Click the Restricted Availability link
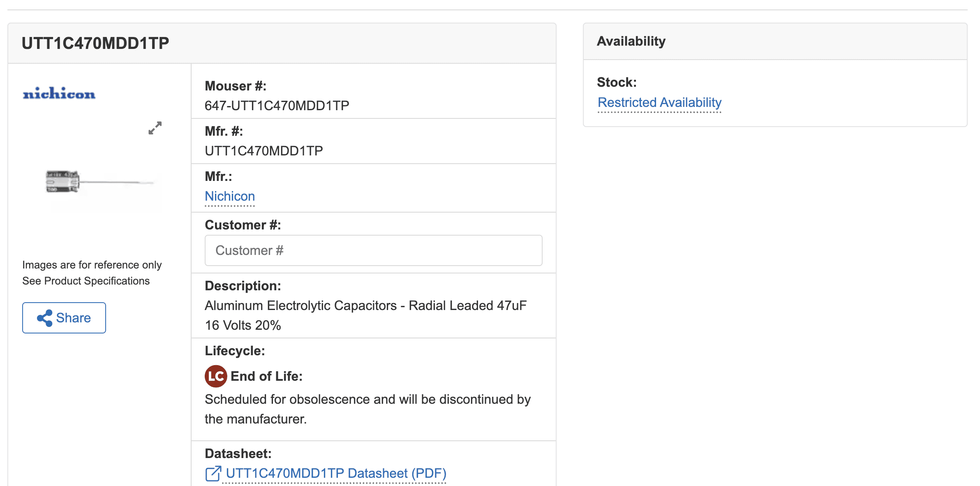 click(x=659, y=102)
